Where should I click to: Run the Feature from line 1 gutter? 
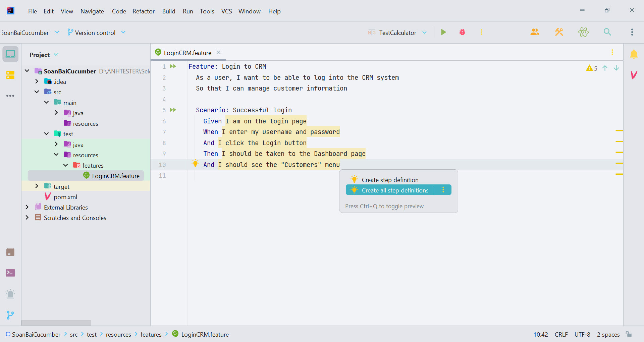pos(173,66)
